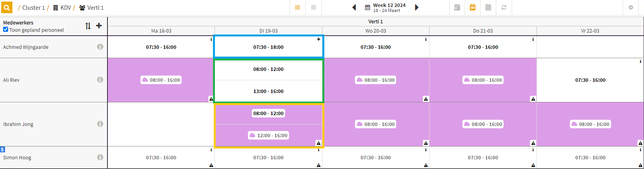Click the orange search icon
This screenshot has height=169, width=644.
pyautogui.click(x=7, y=7)
